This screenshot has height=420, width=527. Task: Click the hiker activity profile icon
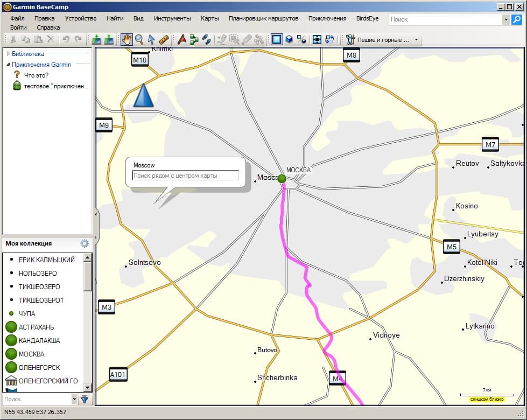coord(350,39)
